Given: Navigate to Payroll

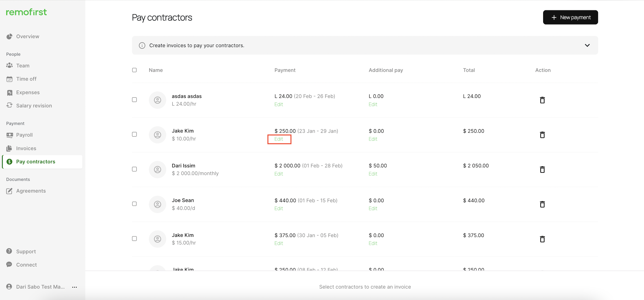Looking at the screenshot, I should [24, 135].
